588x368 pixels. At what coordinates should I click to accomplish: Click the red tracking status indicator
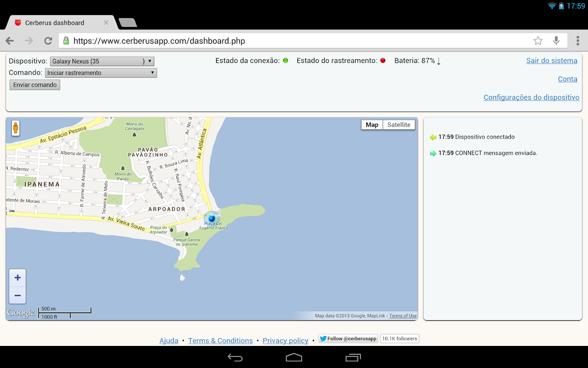(383, 61)
